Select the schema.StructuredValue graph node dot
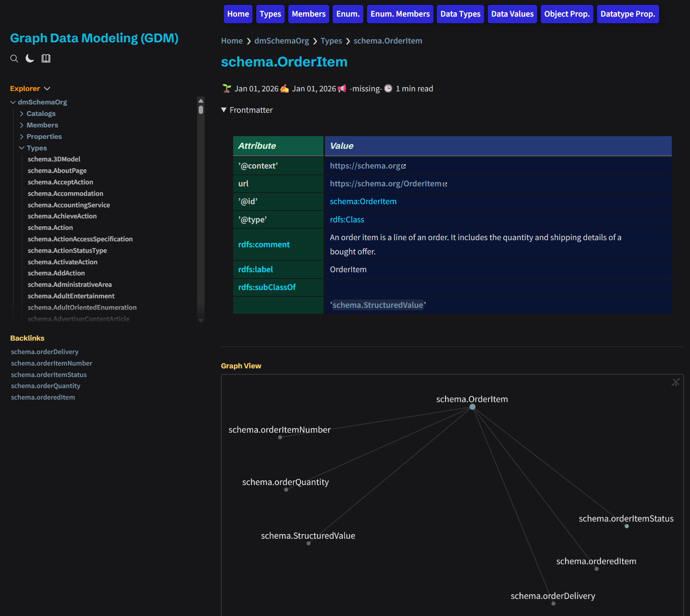Screen dimensions: 690x616 click(x=308, y=543)
